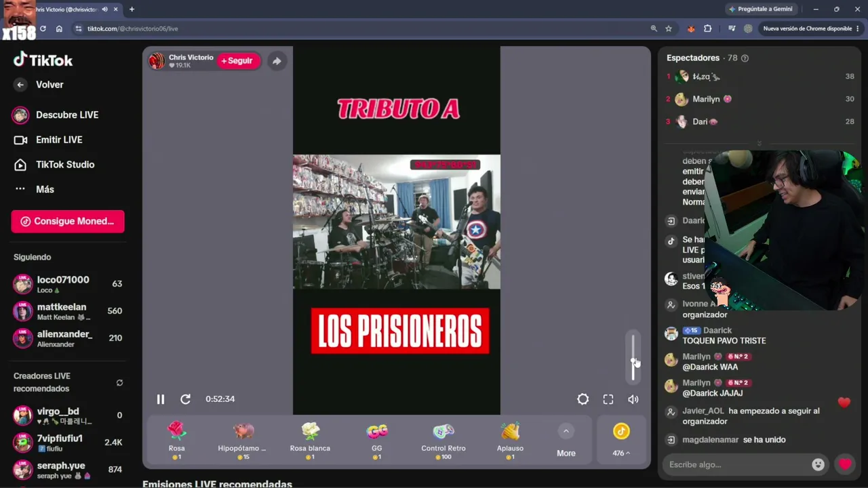
Task: Refresh the Creadores LIVE recomendados list
Action: pos(119,382)
